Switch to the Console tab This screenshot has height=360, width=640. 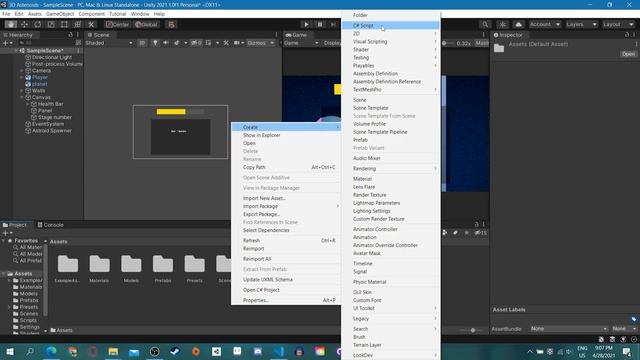pyautogui.click(x=50, y=225)
